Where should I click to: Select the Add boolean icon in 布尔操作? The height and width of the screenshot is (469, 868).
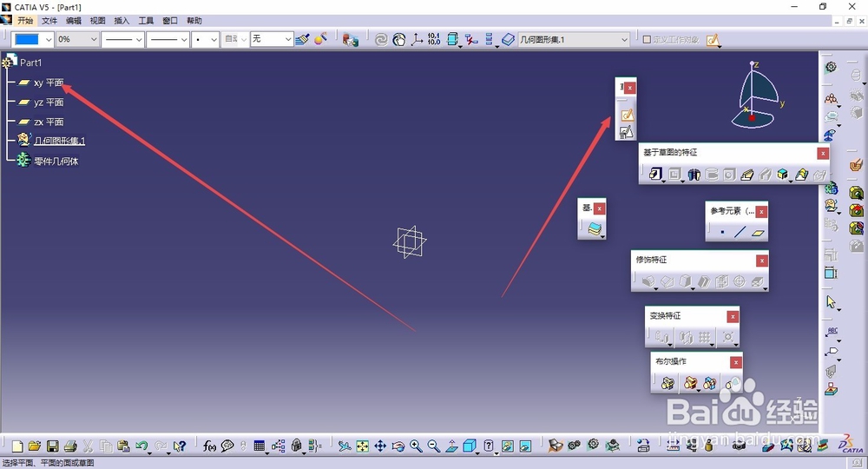pos(690,383)
